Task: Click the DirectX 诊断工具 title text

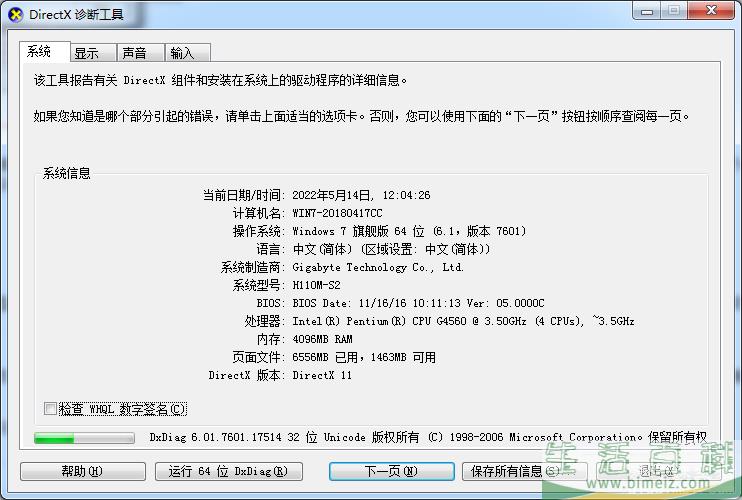Action: coord(76,15)
